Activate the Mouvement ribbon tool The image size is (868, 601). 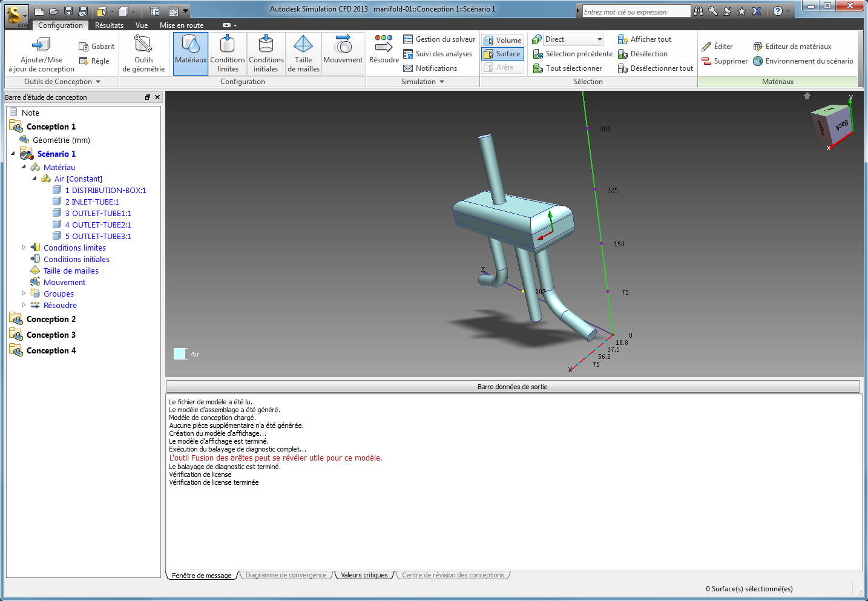tap(343, 53)
